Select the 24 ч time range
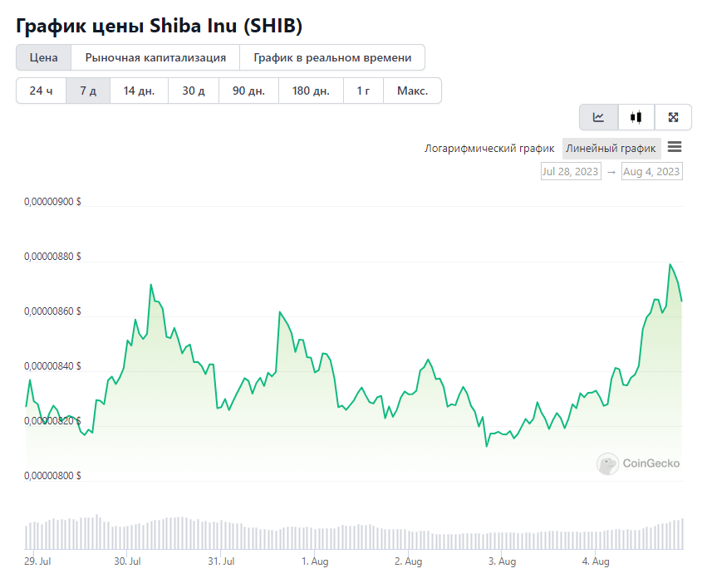 point(42,91)
